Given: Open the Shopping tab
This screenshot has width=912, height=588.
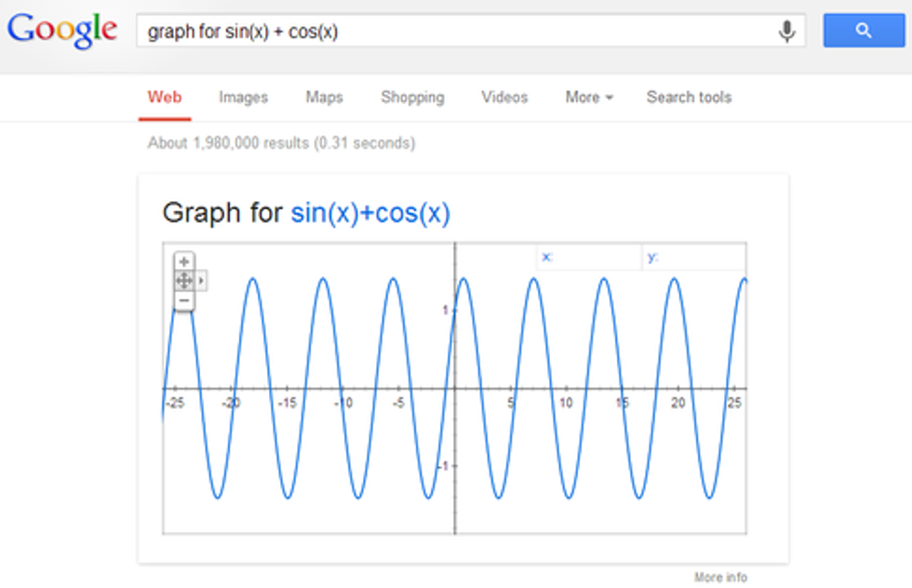Looking at the screenshot, I should click(x=412, y=97).
